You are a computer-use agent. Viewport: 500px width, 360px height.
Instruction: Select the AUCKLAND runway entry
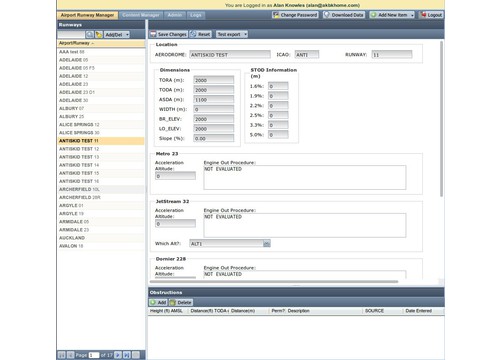101,238
